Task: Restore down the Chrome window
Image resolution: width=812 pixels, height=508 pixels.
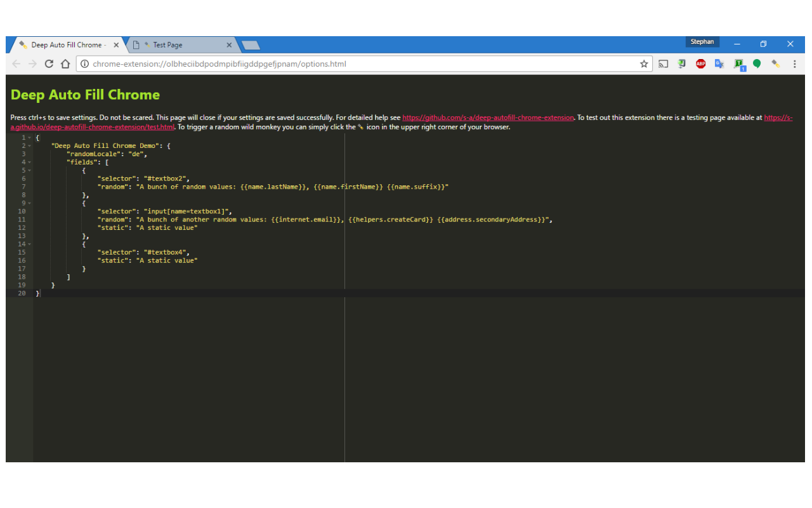Action: point(764,44)
